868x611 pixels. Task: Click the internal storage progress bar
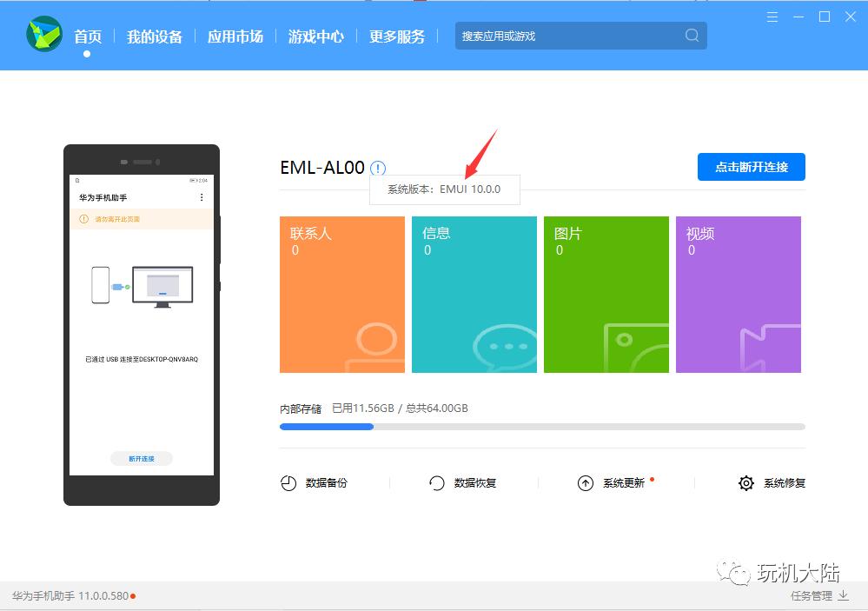542,427
